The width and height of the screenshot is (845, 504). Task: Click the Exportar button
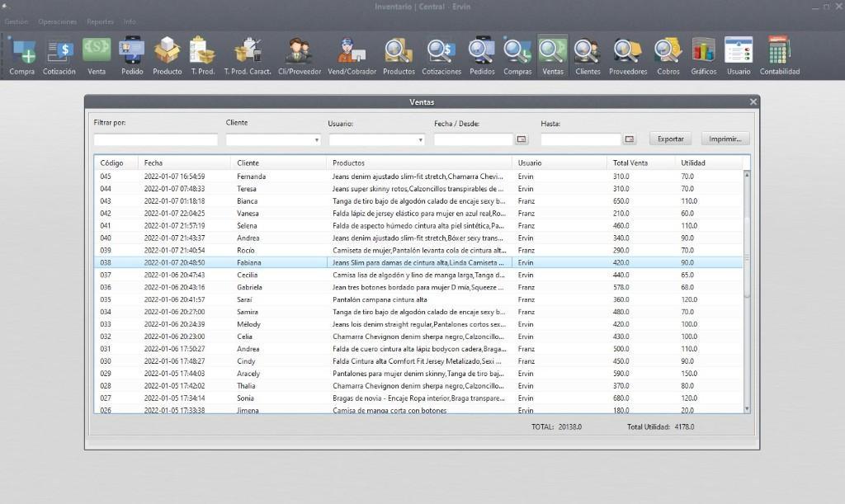pos(670,139)
